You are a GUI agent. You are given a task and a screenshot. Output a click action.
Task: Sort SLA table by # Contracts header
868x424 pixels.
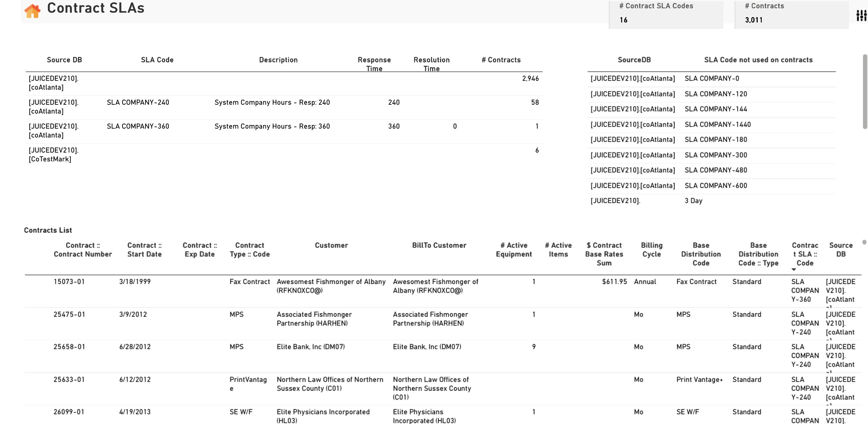[x=501, y=60]
